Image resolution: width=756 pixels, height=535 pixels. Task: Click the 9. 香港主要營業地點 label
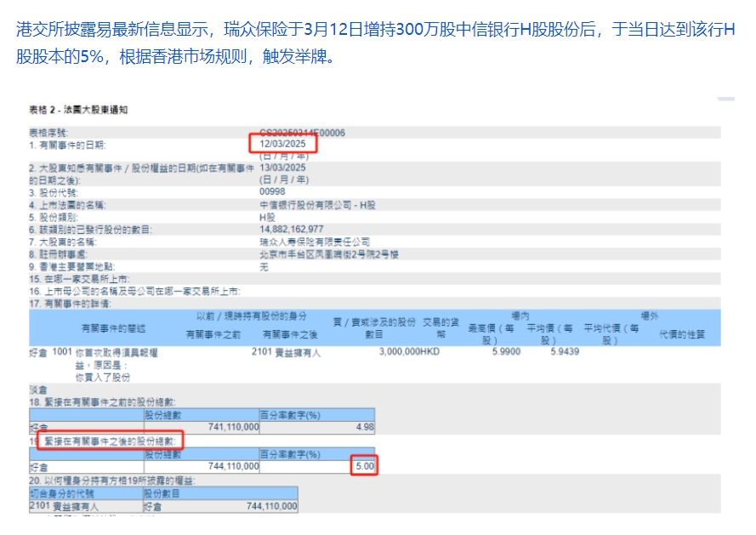coord(71,267)
